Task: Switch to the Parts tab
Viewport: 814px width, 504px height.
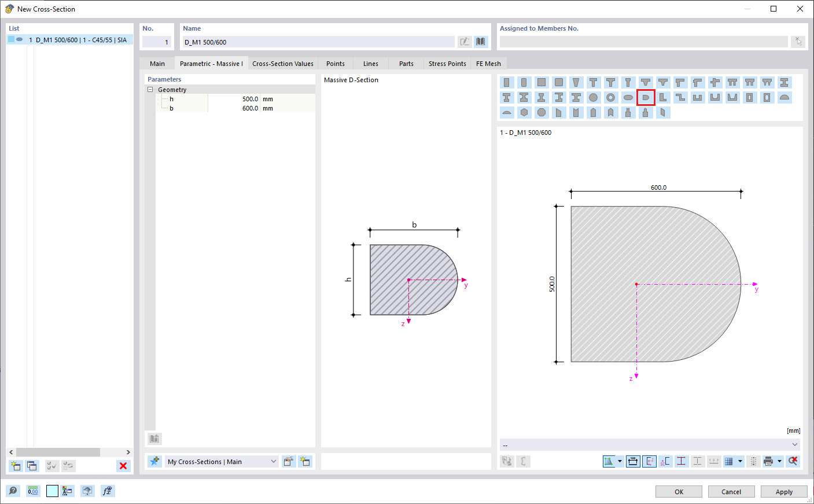Action: pyautogui.click(x=406, y=64)
